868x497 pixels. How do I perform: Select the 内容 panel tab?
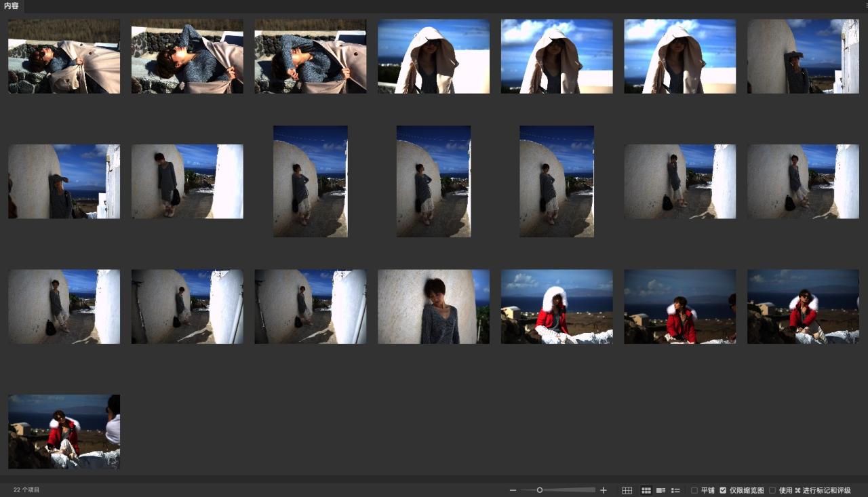[x=12, y=6]
